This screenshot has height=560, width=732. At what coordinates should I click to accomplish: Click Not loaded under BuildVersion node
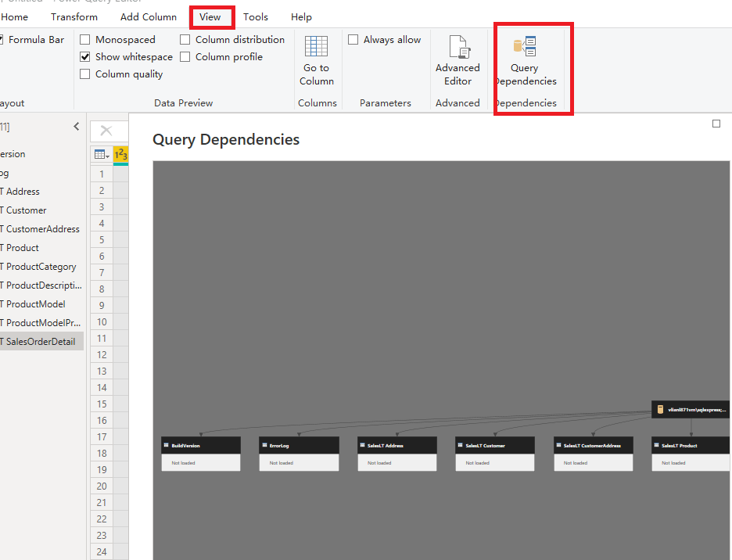click(x=183, y=463)
